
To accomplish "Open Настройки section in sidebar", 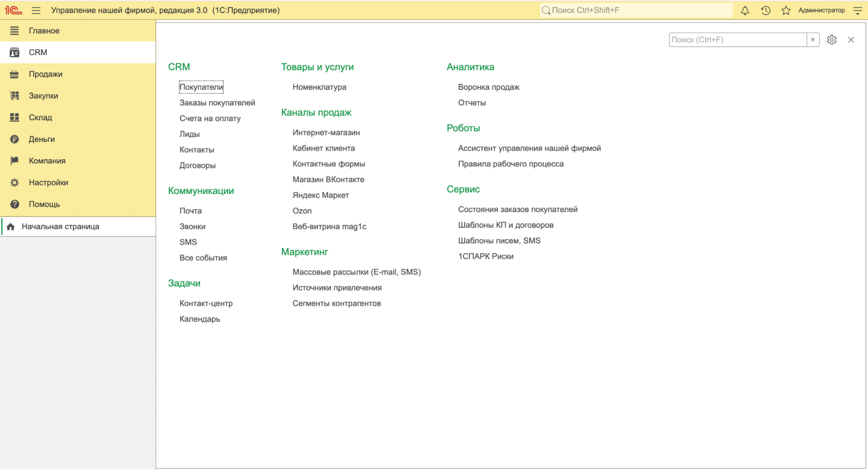I will tap(48, 183).
